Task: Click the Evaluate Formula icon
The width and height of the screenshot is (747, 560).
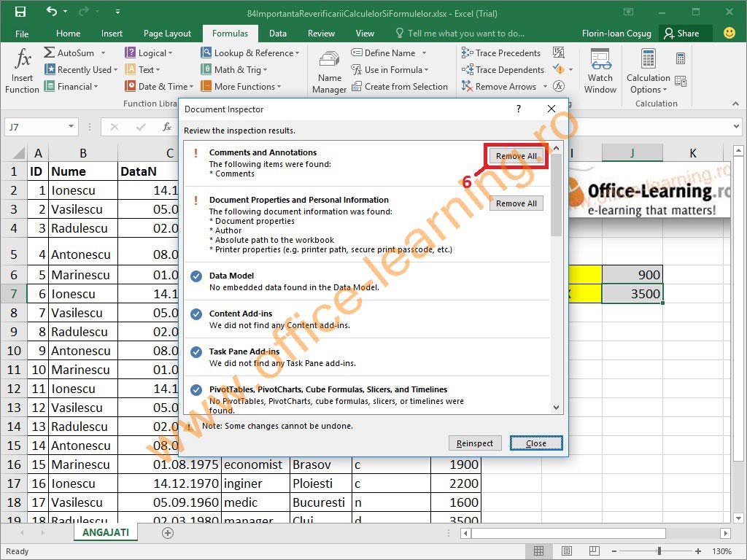Action: coord(558,86)
